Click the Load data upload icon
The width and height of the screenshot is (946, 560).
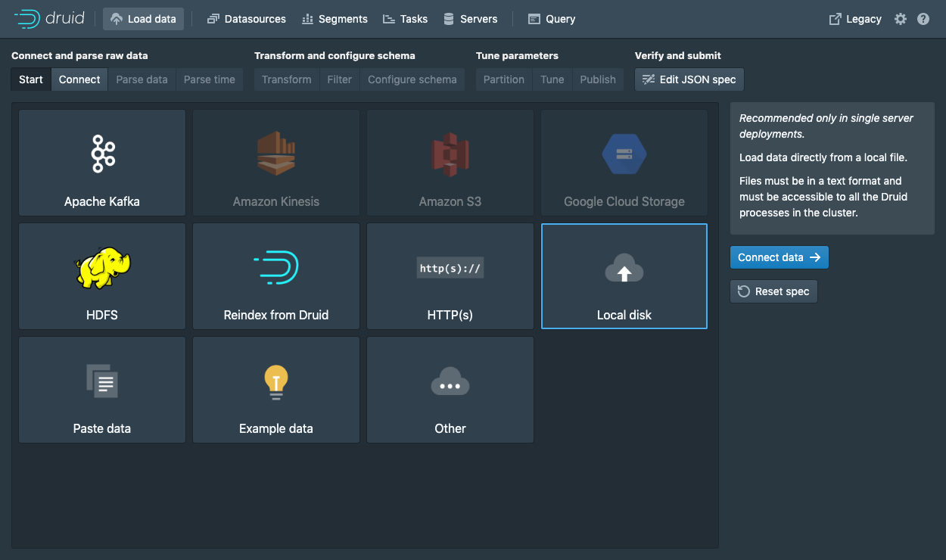point(116,19)
